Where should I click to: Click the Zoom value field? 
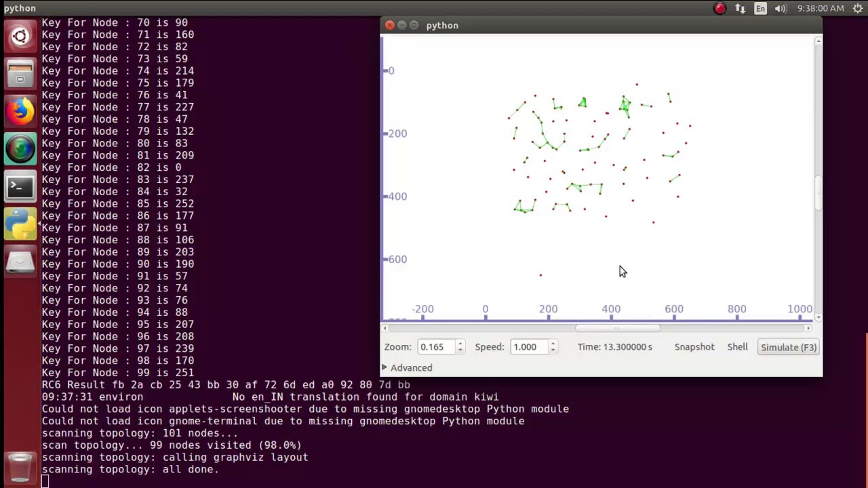click(436, 347)
